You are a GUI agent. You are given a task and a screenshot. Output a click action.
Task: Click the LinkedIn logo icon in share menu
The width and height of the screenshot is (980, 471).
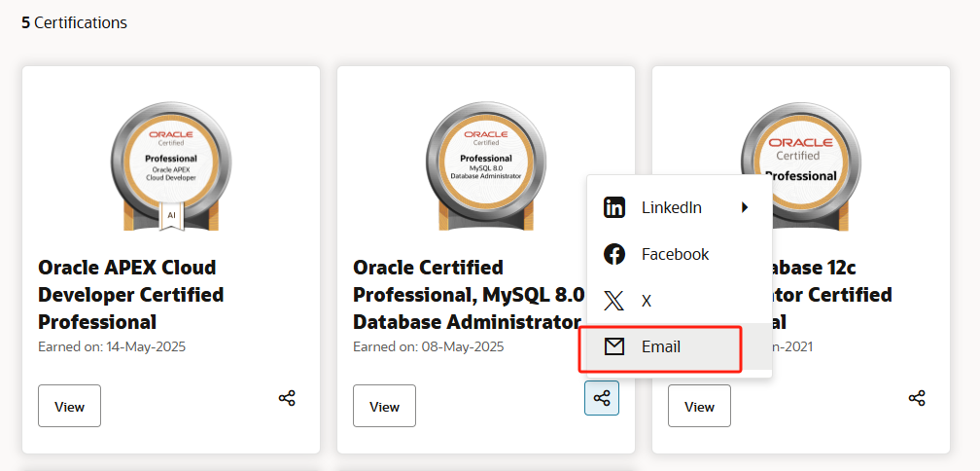[x=614, y=207]
